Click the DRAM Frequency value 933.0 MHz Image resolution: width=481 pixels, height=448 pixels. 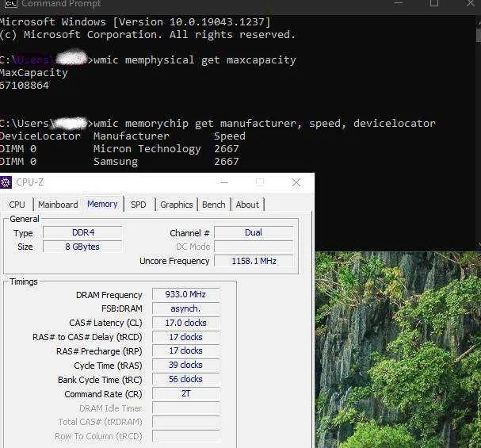point(186,294)
